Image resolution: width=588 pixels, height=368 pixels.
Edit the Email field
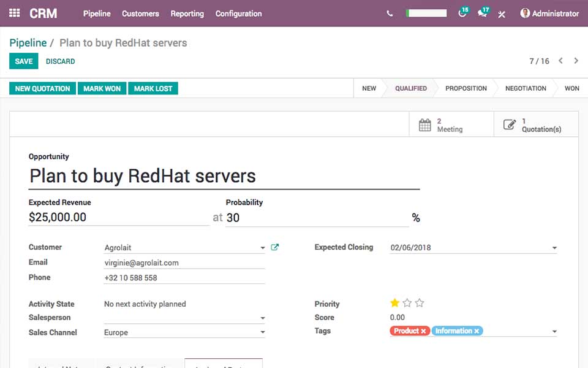pos(184,263)
